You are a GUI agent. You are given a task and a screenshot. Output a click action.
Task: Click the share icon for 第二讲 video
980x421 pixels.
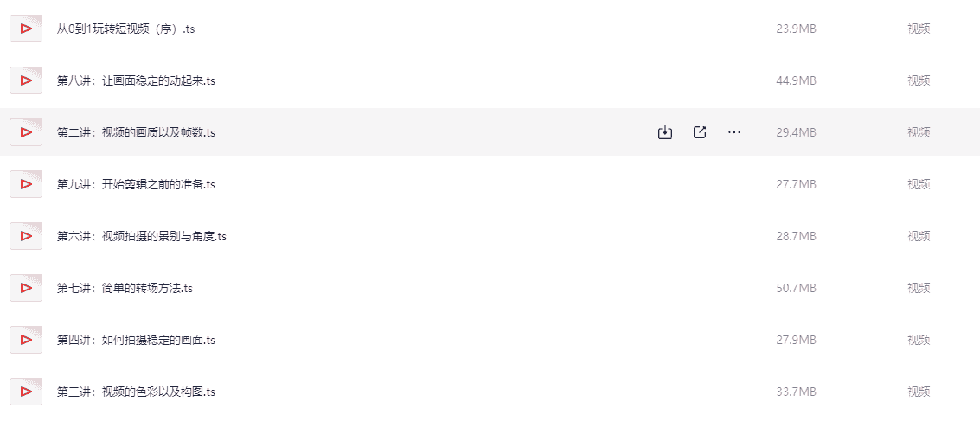click(x=700, y=132)
